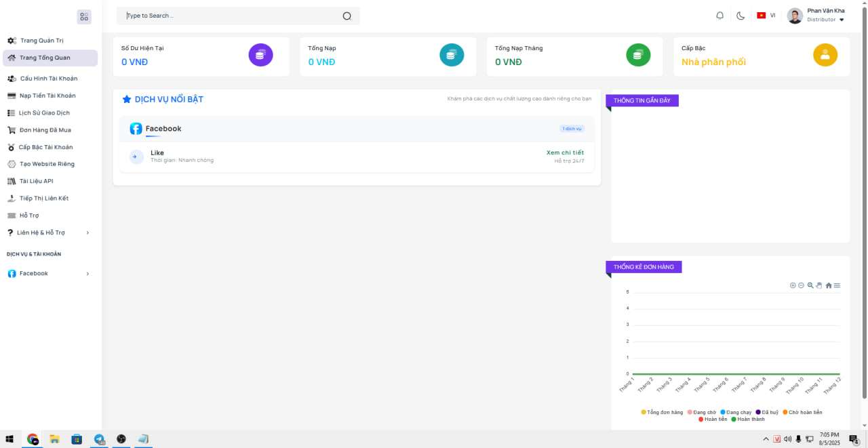Toggle Đang chạy legend series
The image size is (868, 448).
coord(736,412)
